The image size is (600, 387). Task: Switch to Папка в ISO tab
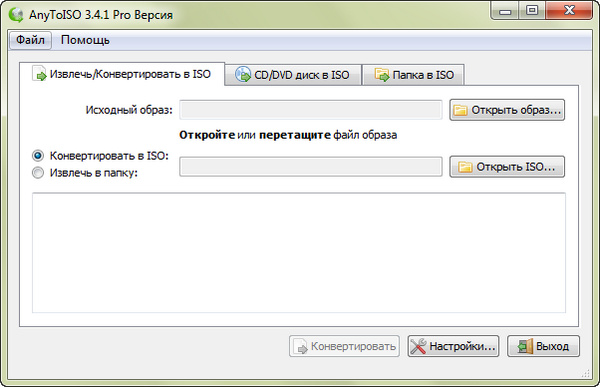[x=414, y=75]
